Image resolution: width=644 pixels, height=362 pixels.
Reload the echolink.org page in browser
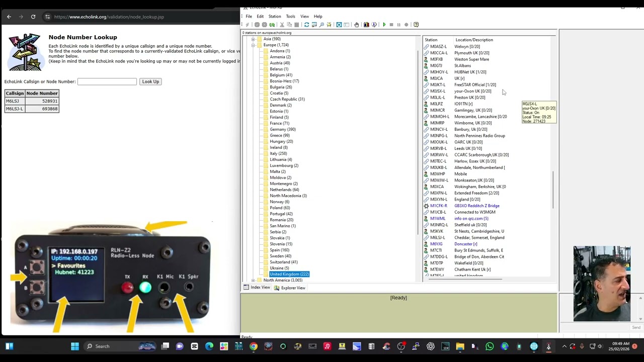(x=33, y=17)
